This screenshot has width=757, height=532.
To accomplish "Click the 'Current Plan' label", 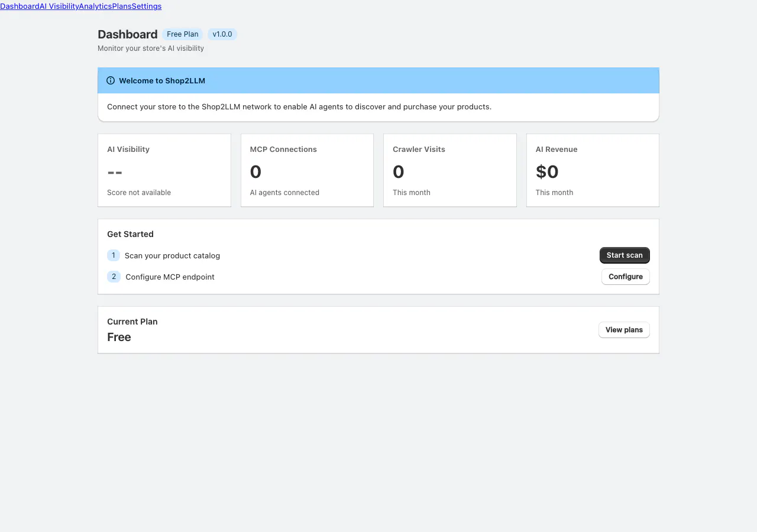I will 132,322.
